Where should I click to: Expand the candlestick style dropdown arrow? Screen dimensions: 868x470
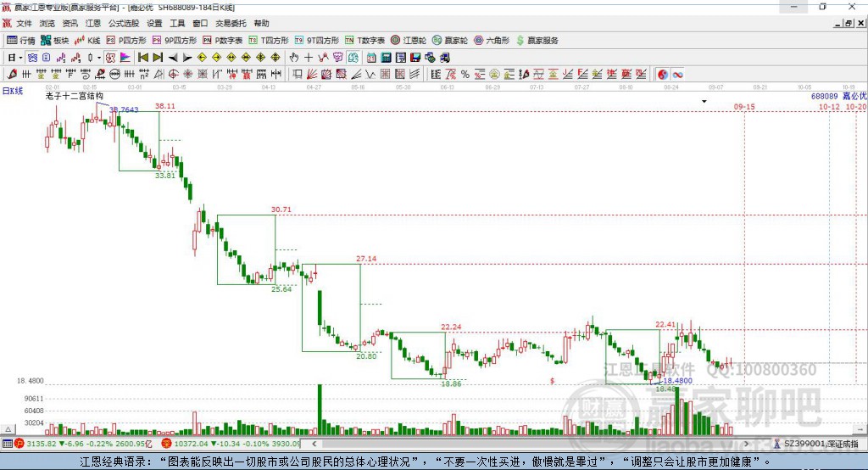[x=99, y=58]
